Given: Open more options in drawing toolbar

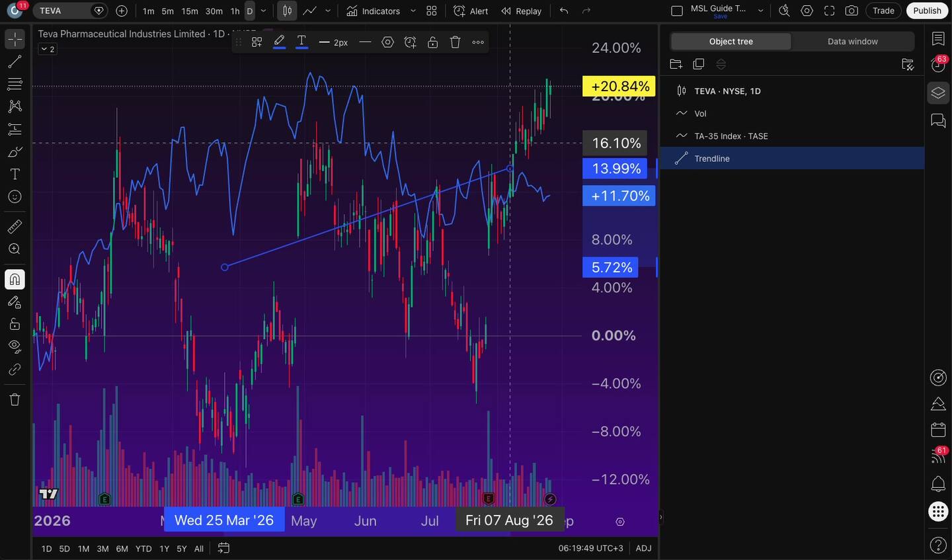Looking at the screenshot, I should click(x=478, y=42).
